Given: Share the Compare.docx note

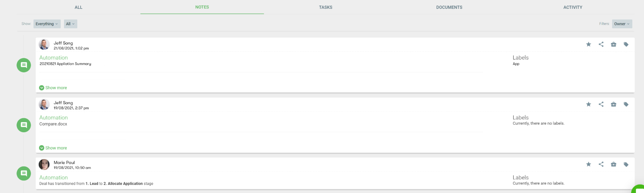Looking at the screenshot, I should point(601,104).
